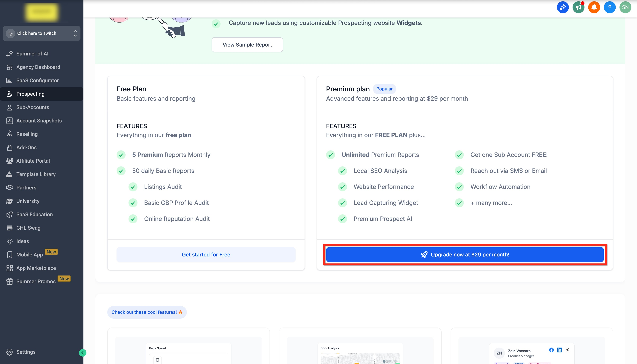Click Upgrade now at $29 per month

pos(465,255)
